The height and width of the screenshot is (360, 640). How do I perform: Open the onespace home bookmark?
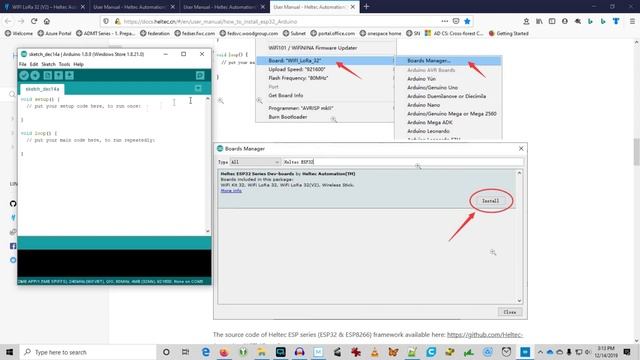pos(380,33)
